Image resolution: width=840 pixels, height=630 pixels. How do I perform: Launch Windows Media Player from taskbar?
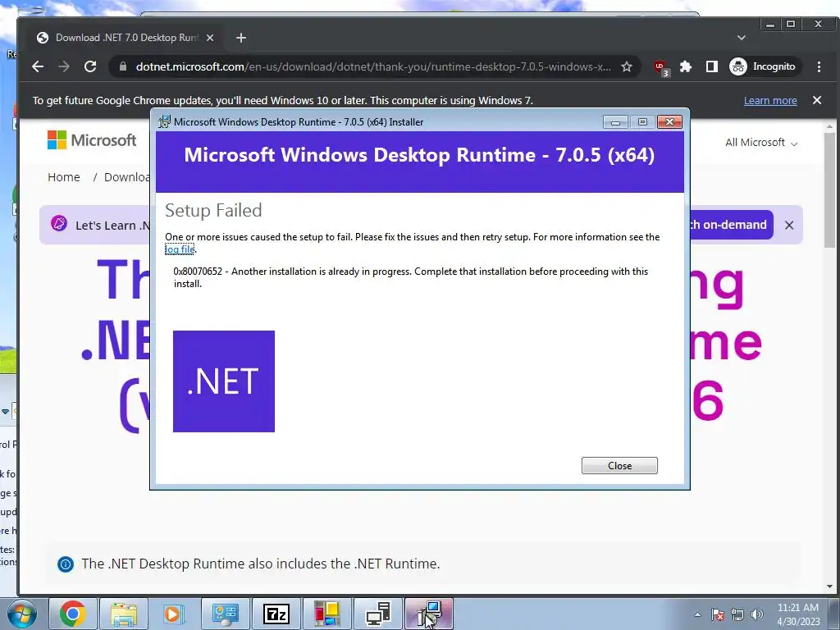click(174, 614)
